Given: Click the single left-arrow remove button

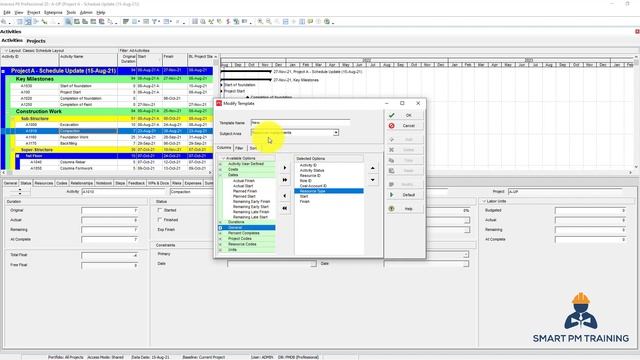Looking at the screenshot, I should (x=285, y=196).
